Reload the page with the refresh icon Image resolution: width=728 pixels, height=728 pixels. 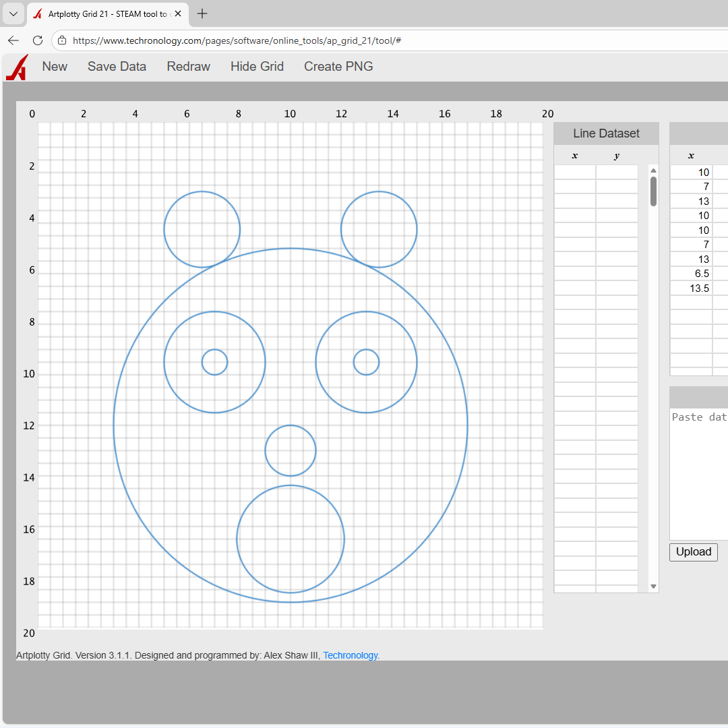click(x=37, y=40)
